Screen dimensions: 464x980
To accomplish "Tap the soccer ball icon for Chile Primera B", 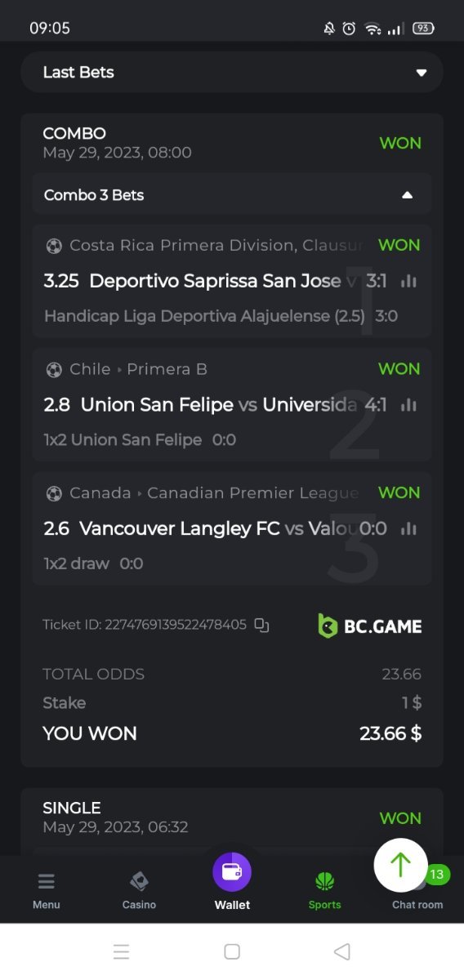I will pyautogui.click(x=54, y=369).
